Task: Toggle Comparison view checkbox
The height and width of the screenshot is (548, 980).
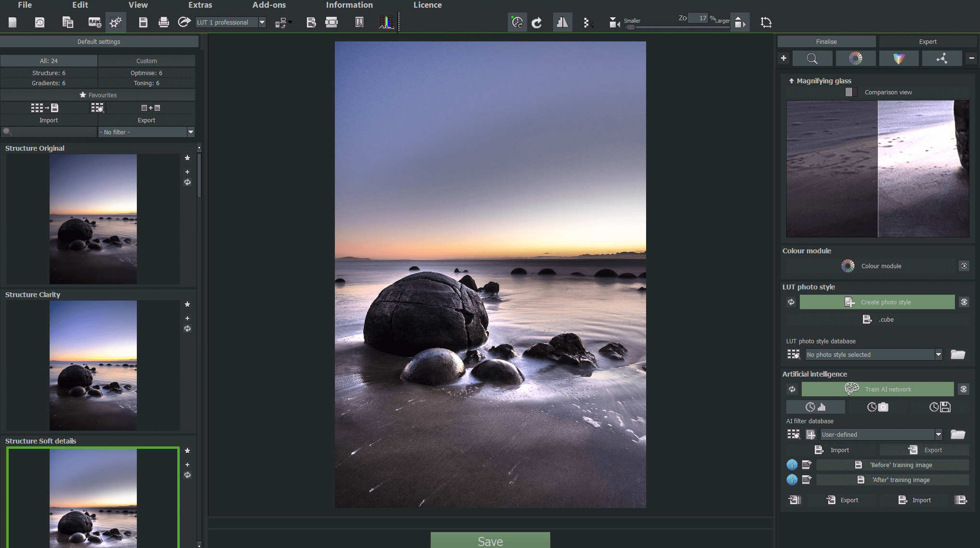Action: tap(850, 92)
